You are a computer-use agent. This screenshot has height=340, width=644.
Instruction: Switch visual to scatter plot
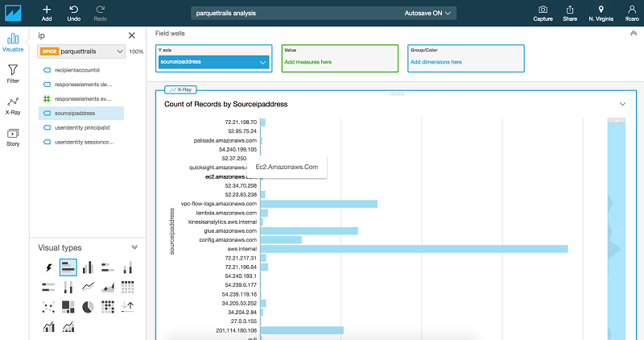click(x=48, y=307)
